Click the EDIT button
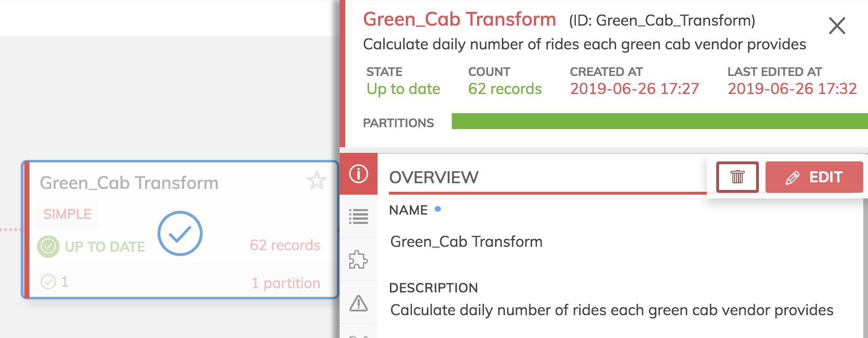 pos(814,177)
